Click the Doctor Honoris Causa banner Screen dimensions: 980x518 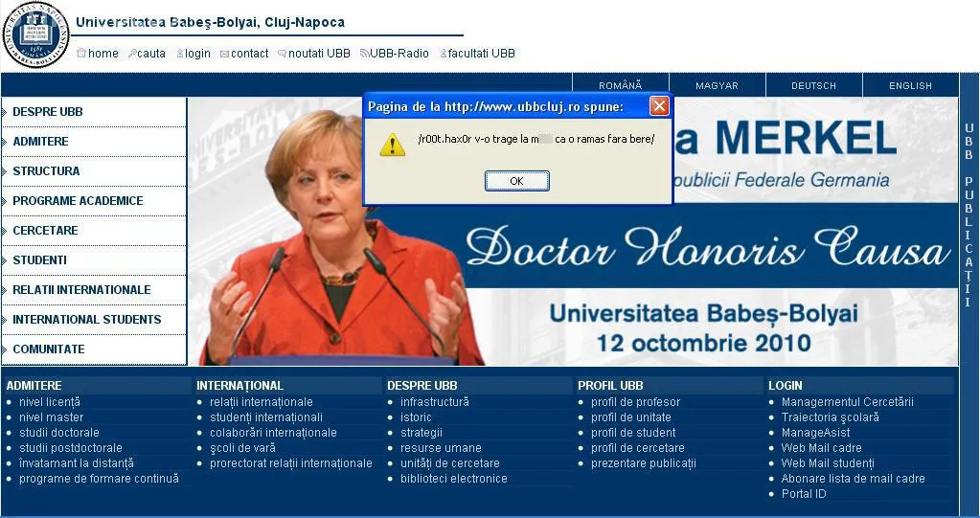click(707, 249)
